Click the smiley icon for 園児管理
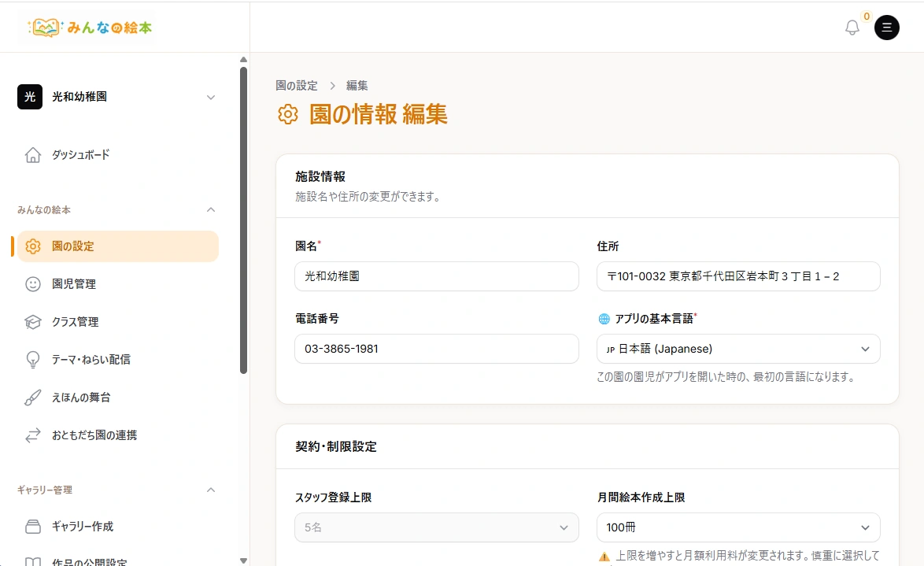This screenshot has width=924, height=566. point(33,284)
